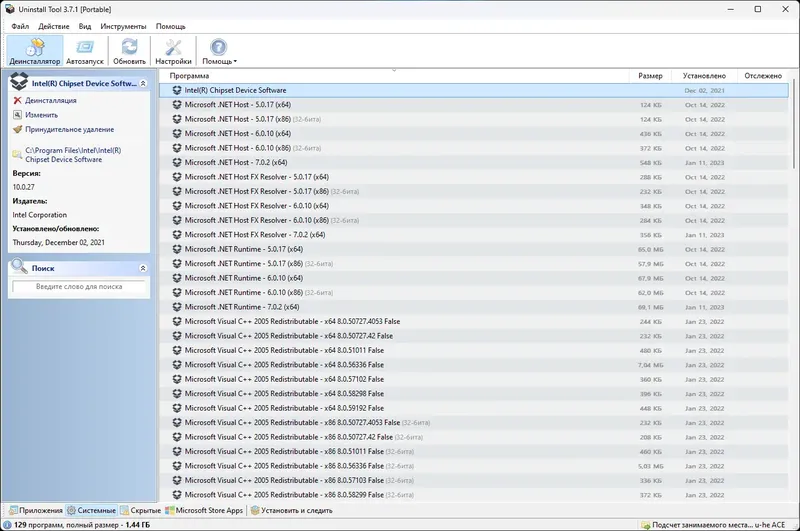
Task: Switch to the Скрытые tab
Action: click(x=140, y=510)
